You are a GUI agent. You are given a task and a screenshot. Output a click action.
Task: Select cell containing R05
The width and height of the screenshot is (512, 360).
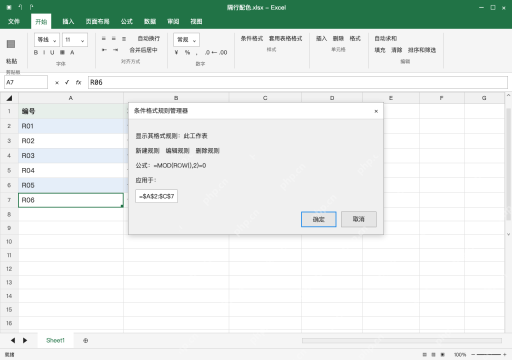pyautogui.click(x=71, y=185)
